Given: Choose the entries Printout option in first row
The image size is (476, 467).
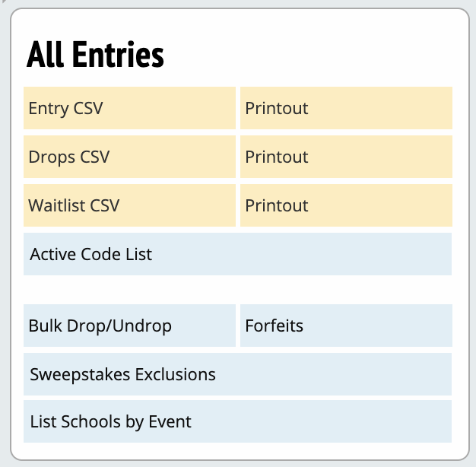Looking at the screenshot, I should [x=346, y=108].
